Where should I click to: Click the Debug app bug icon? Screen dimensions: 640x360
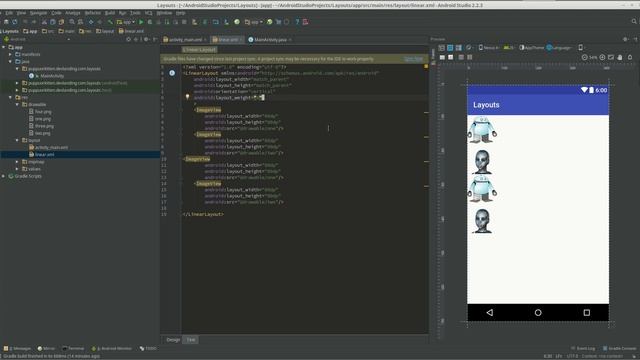(x=150, y=22)
